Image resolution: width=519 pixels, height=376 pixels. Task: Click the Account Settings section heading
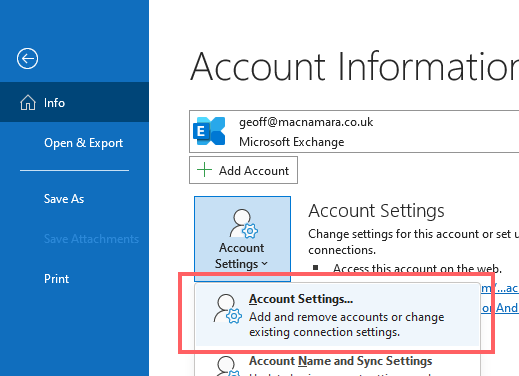point(376,211)
